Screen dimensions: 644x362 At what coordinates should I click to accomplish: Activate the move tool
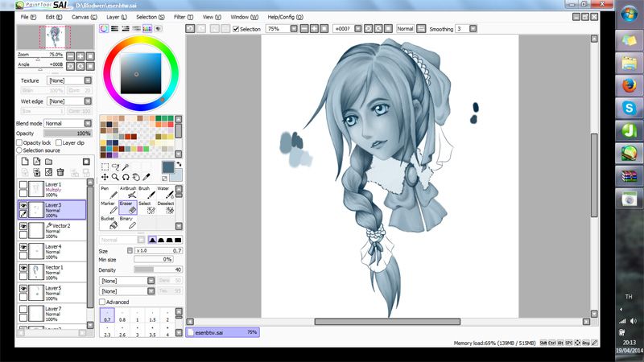[x=105, y=177]
